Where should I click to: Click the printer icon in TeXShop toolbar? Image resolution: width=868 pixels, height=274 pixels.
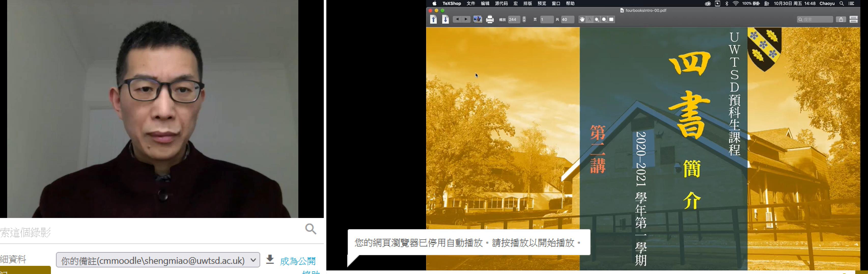tap(489, 20)
